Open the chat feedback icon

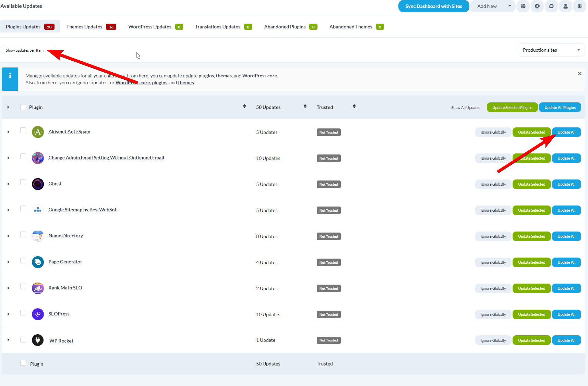pos(551,6)
